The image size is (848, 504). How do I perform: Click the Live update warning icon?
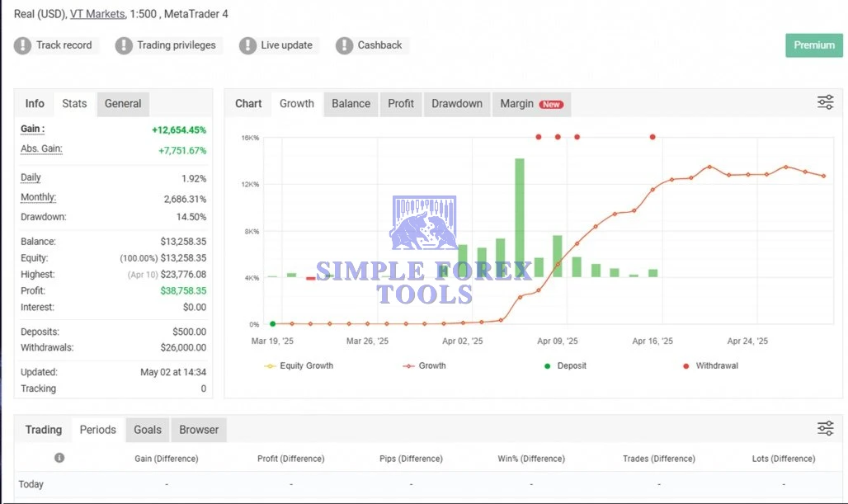(x=247, y=45)
